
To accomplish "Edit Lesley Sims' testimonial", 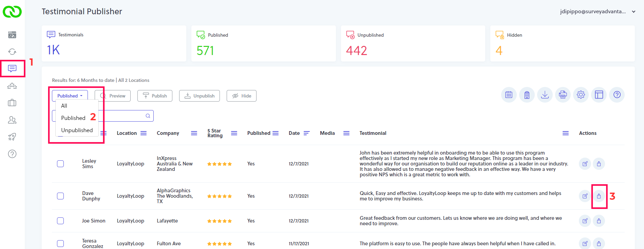I will coord(585,164).
